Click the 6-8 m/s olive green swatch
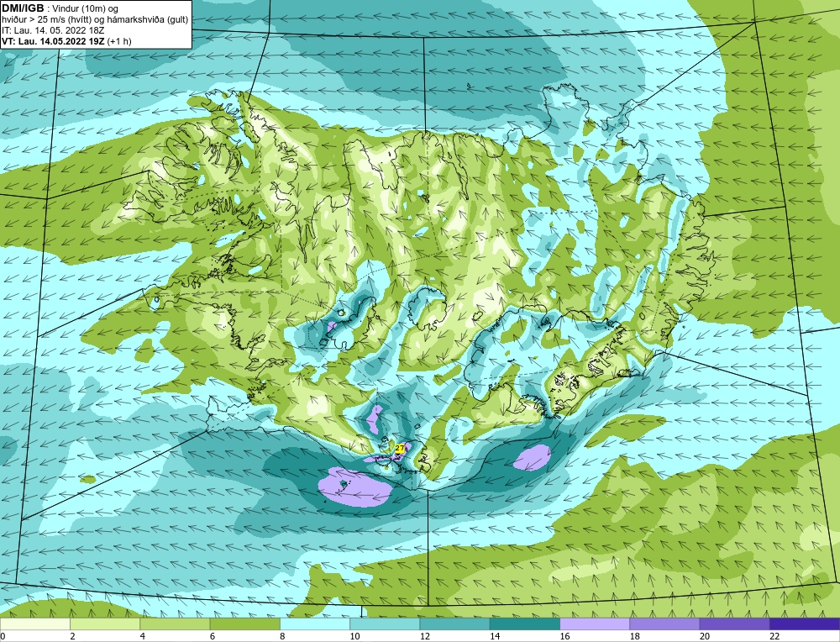 pyautogui.click(x=244, y=624)
